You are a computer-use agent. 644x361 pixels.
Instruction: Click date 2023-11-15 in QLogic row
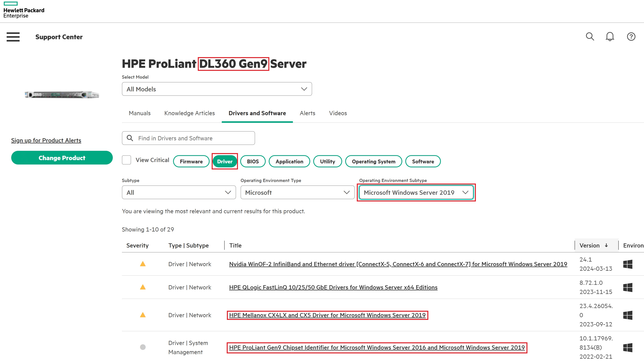(596, 292)
